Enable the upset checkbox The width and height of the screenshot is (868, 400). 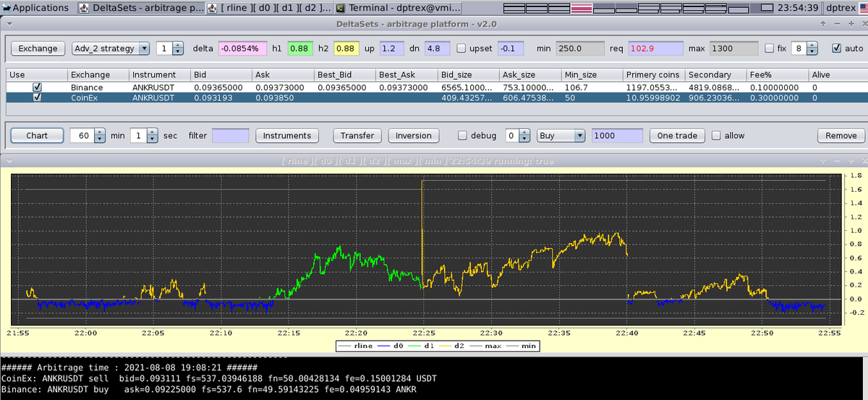point(461,48)
